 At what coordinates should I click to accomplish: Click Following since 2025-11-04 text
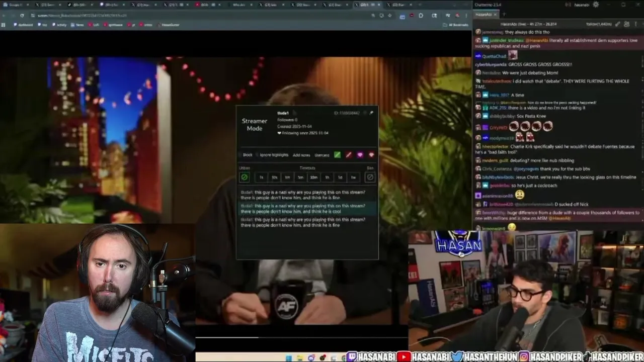(x=303, y=133)
